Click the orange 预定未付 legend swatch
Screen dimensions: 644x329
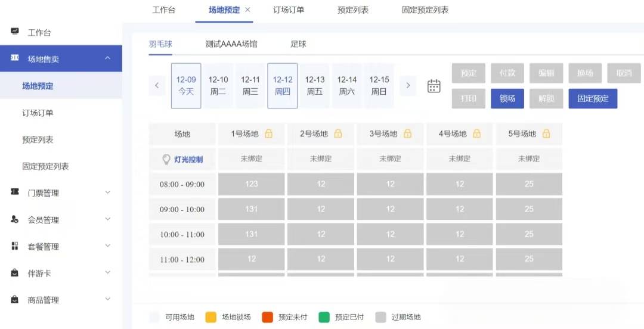pyautogui.click(x=267, y=317)
